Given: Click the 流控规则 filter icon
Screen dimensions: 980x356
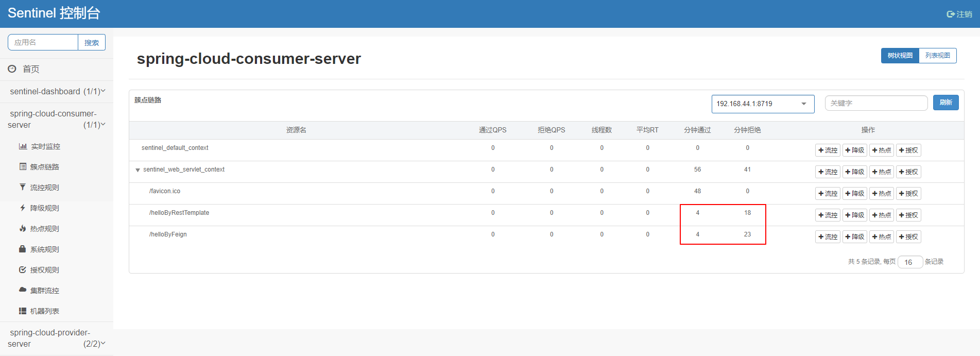Looking at the screenshot, I should [x=23, y=187].
